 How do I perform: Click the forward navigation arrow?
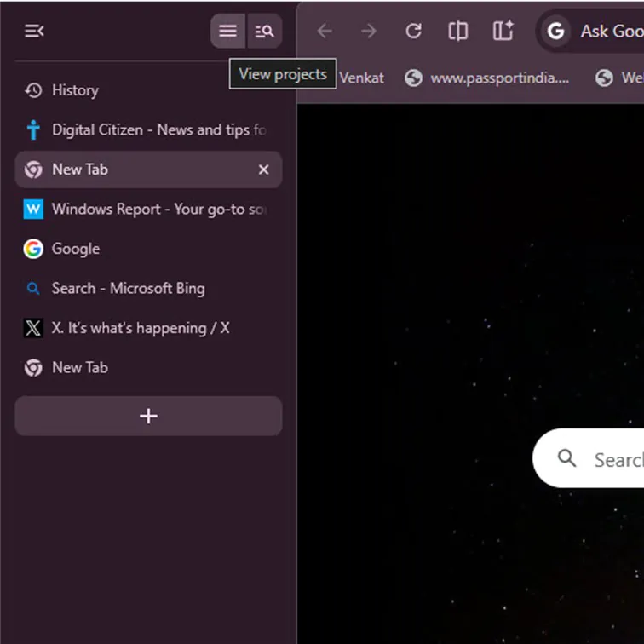369,32
